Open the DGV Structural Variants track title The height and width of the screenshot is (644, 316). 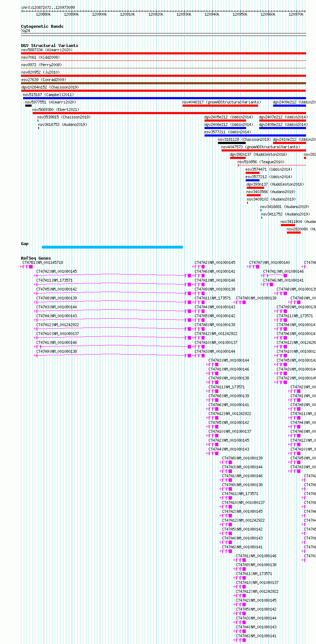49,46
